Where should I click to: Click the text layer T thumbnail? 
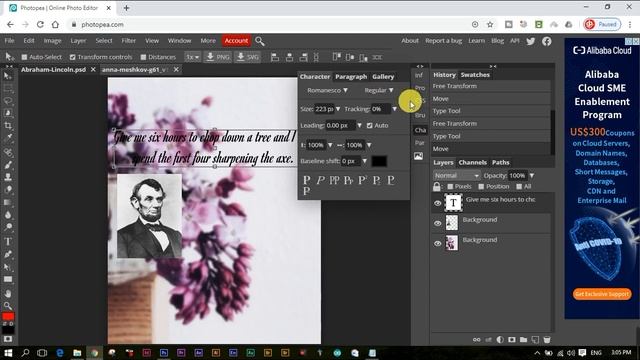453,202
